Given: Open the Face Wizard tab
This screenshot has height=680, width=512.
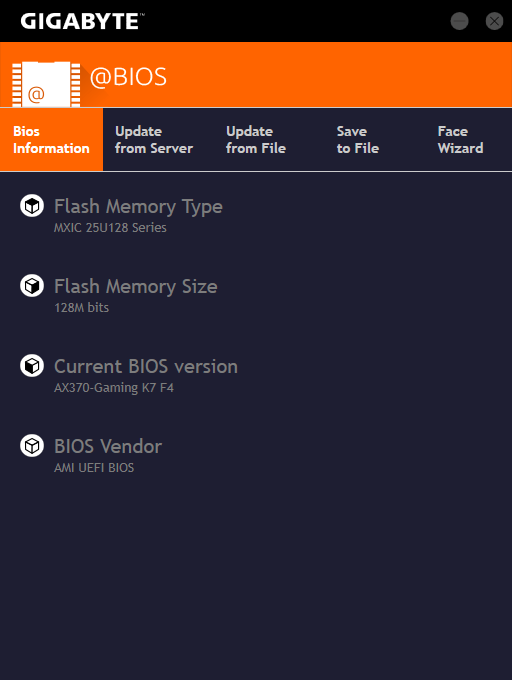Looking at the screenshot, I should click(x=460, y=140).
